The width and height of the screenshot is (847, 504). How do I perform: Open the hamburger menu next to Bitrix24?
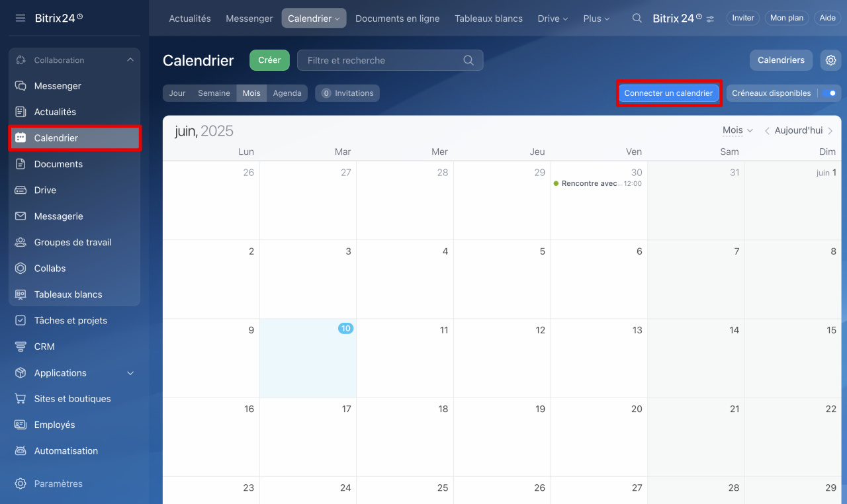[21, 18]
